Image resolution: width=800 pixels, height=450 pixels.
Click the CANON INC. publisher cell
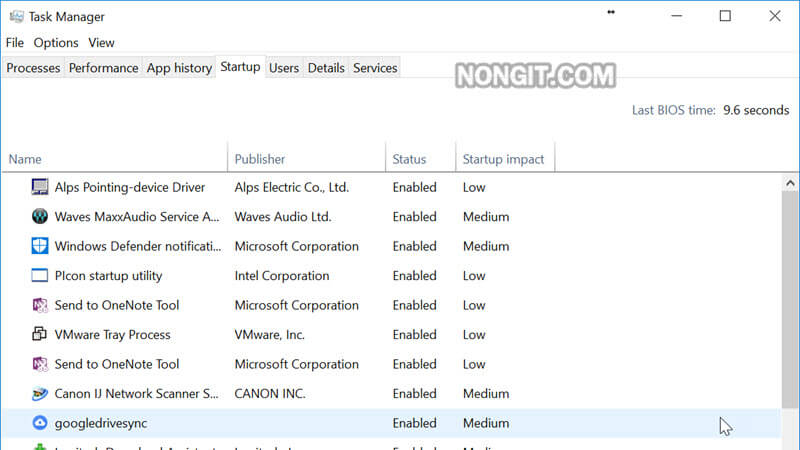(x=270, y=394)
